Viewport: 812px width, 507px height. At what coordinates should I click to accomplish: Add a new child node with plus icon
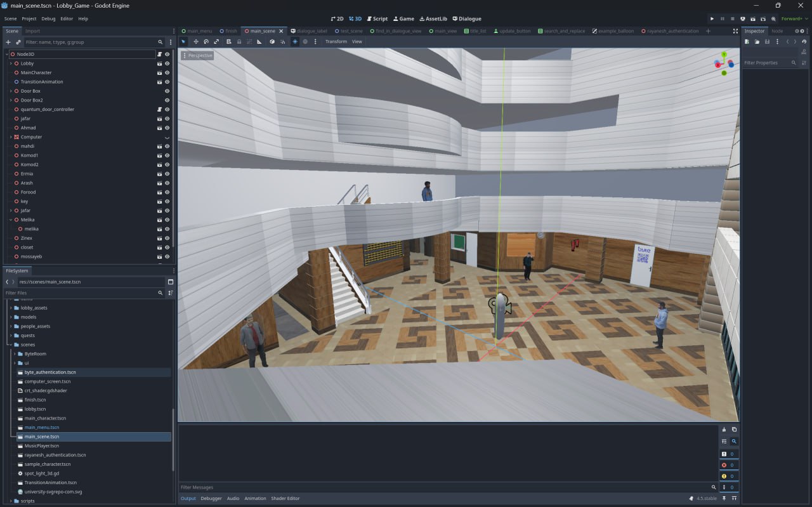(x=8, y=42)
